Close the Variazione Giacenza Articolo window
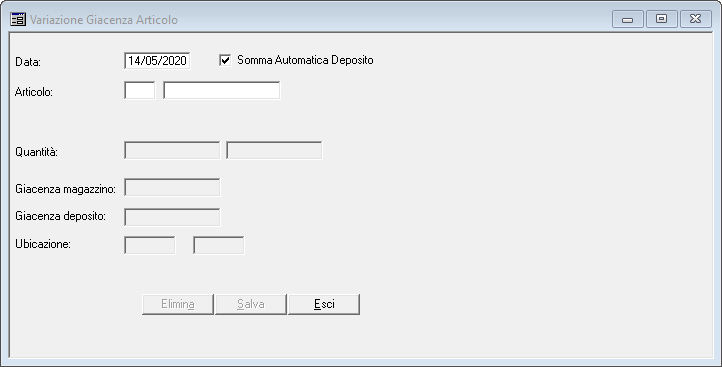 point(696,19)
